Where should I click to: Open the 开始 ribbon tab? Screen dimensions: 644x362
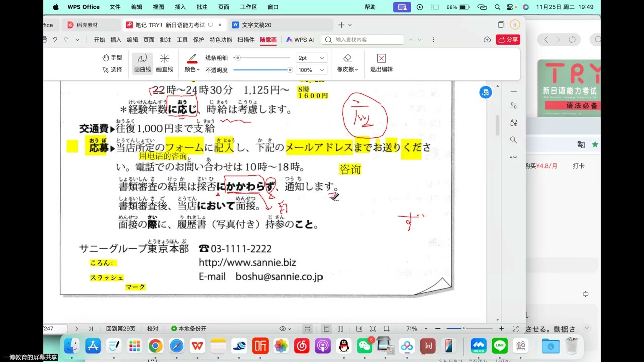pos(100,40)
